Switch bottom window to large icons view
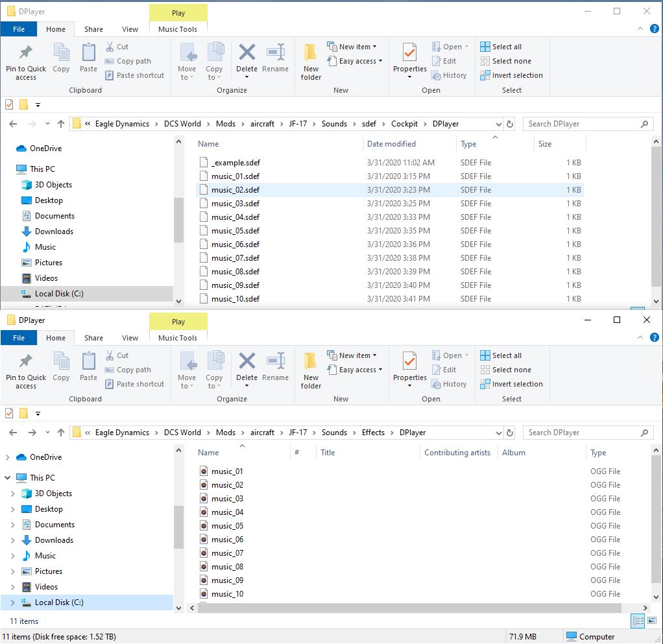Viewport: 663px width, 644px height. tap(652, 621)
